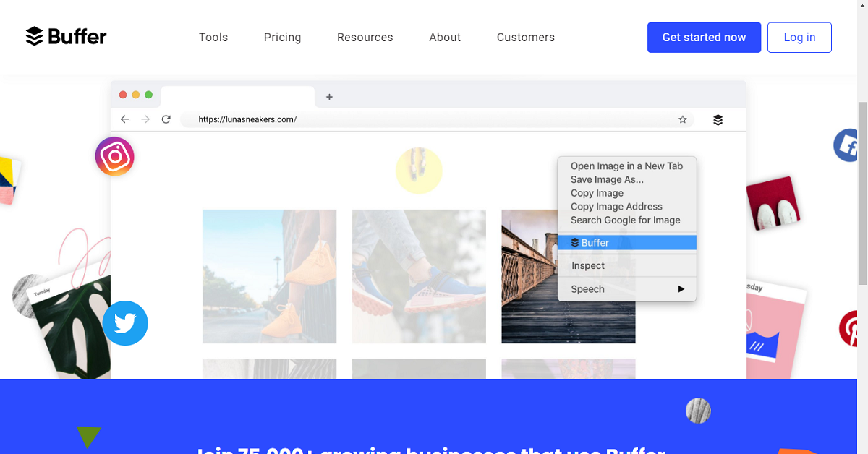
Task: Click the Instagram icon
Action: click(x=114, y=156)
